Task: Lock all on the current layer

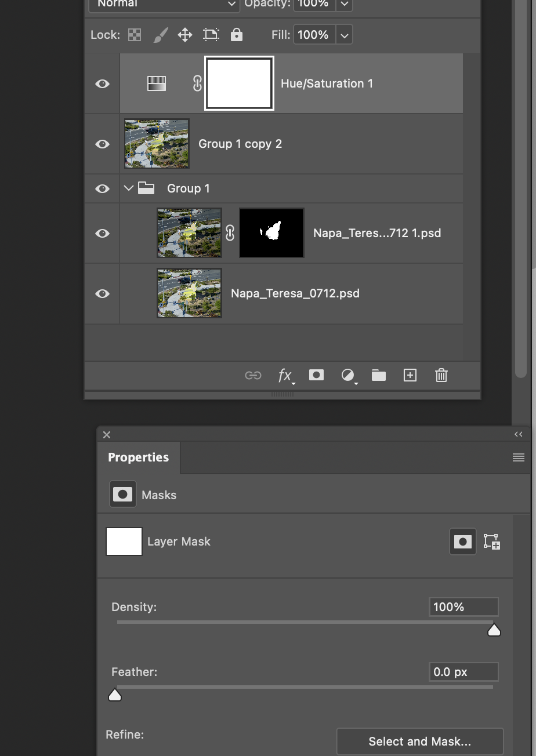Action: (x=236, y=35)
